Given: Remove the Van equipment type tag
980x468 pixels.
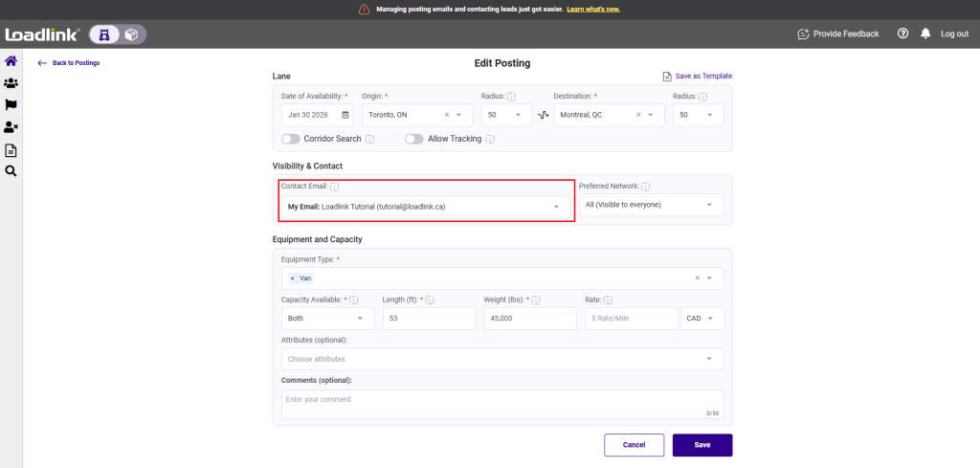Looking at the screenshot, I should point(292,279).
